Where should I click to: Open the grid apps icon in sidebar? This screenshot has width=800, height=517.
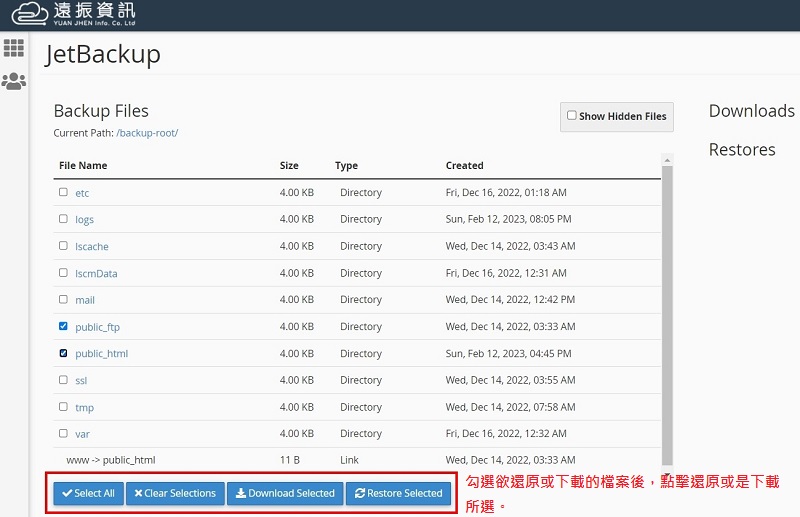tap(14, 48)
